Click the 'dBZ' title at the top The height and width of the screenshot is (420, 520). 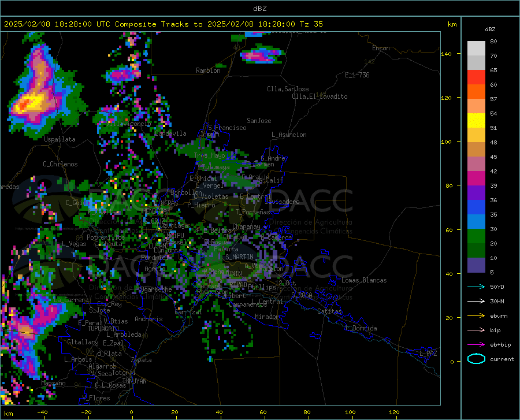[259, 9]
